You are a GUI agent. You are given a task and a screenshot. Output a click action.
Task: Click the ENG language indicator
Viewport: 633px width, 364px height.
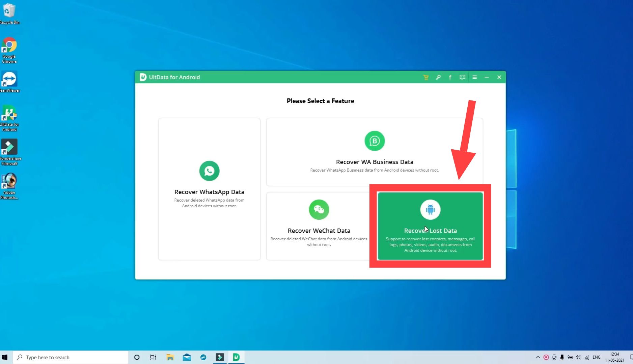(597, 357)
